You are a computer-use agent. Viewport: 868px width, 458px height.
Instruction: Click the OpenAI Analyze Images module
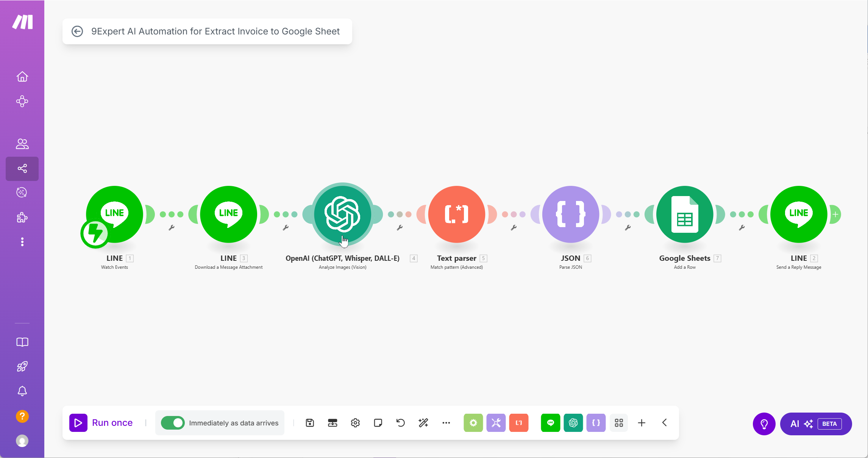342,214
